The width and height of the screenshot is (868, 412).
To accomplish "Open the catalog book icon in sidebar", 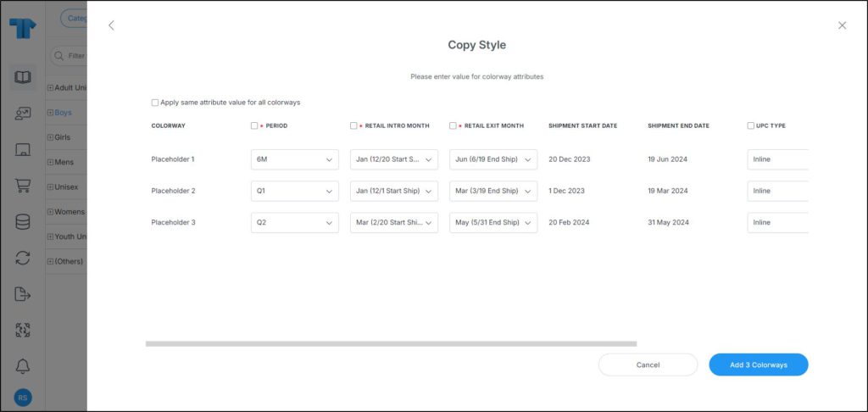I will [x=23, y=77].
